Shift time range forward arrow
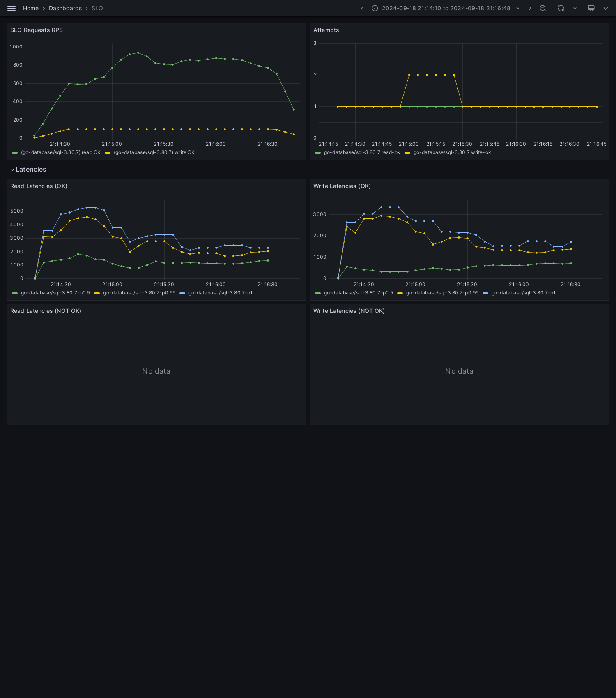 tap(530, 8)
